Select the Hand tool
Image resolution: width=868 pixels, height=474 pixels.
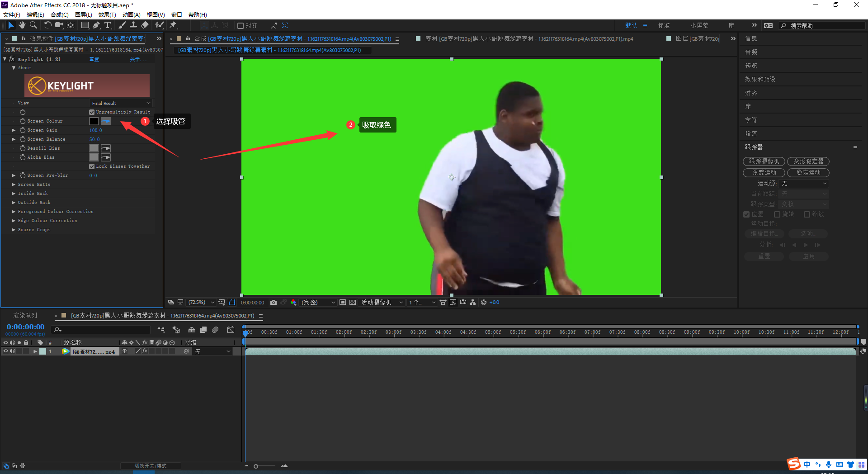point(22,25)
